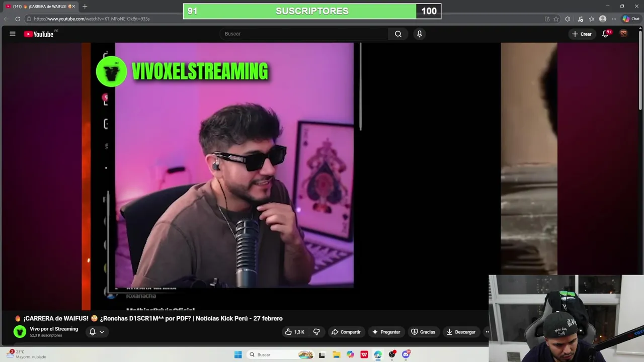Open OBS Studio from the taskbar
The height and width of the screenshot is (362, 644).
[x=392, y=354]
